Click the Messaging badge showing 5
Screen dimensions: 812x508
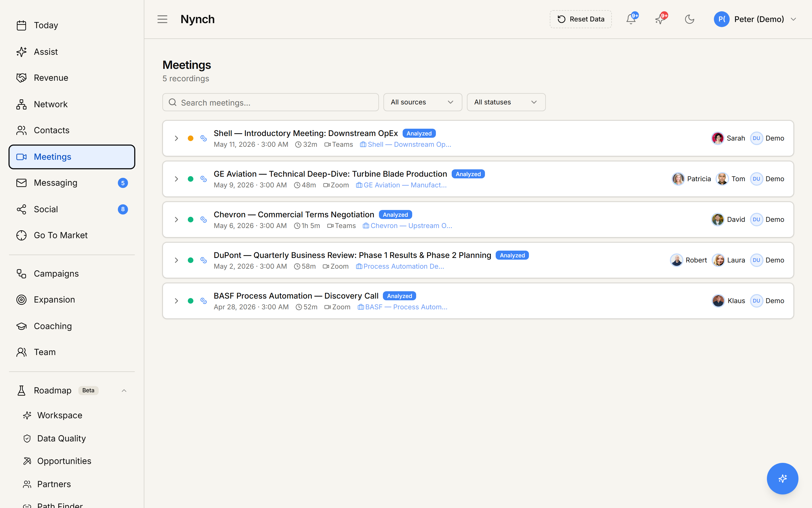[123, 183]
